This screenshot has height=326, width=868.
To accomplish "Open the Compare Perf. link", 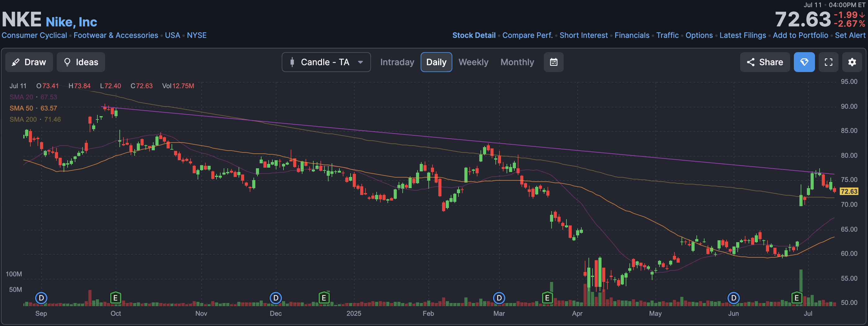I will coord(527,35).
